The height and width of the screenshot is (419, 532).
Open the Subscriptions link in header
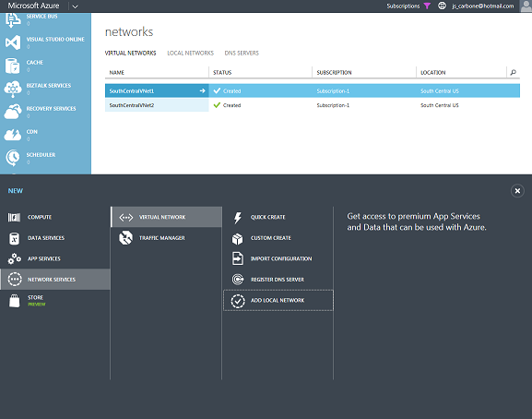tap(403, 6)
